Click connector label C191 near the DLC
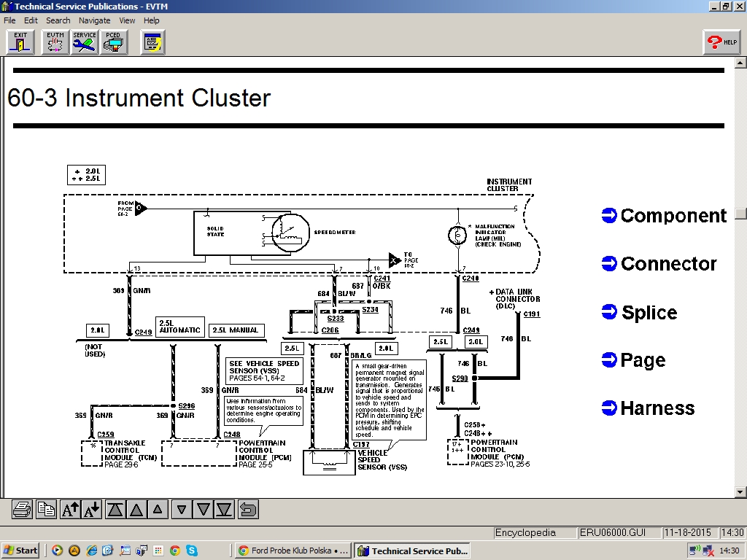 (x=532, y=314)
